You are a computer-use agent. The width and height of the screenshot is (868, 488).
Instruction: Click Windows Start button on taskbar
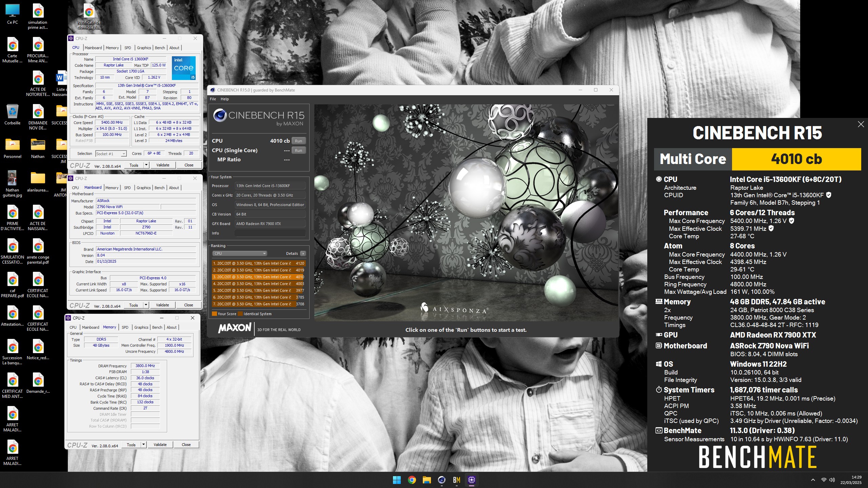[x=397, y=480]
